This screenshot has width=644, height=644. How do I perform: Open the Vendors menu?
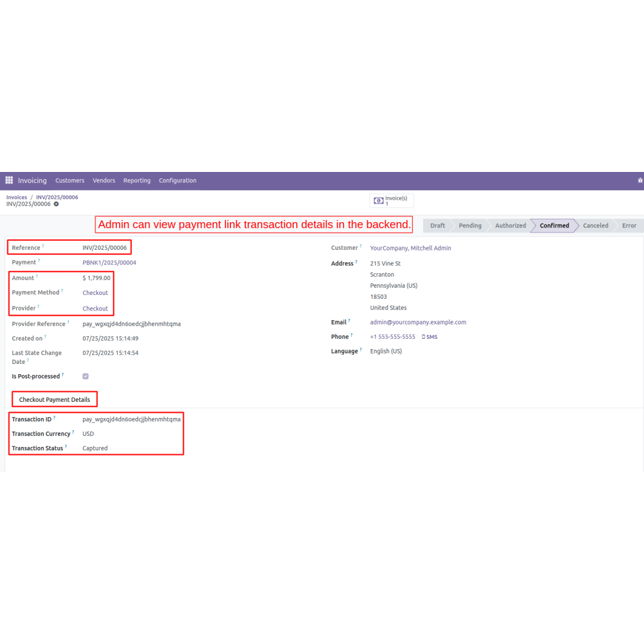(x=104, y=180)
